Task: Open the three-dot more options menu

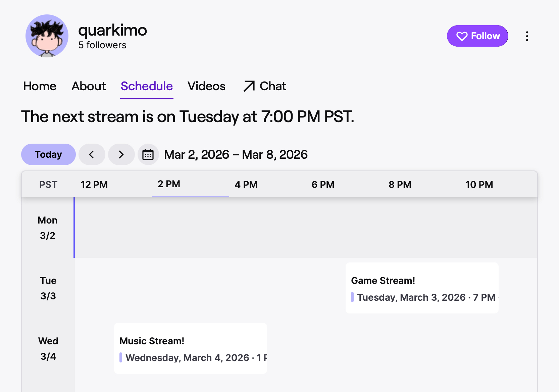Action: (527, 36)
